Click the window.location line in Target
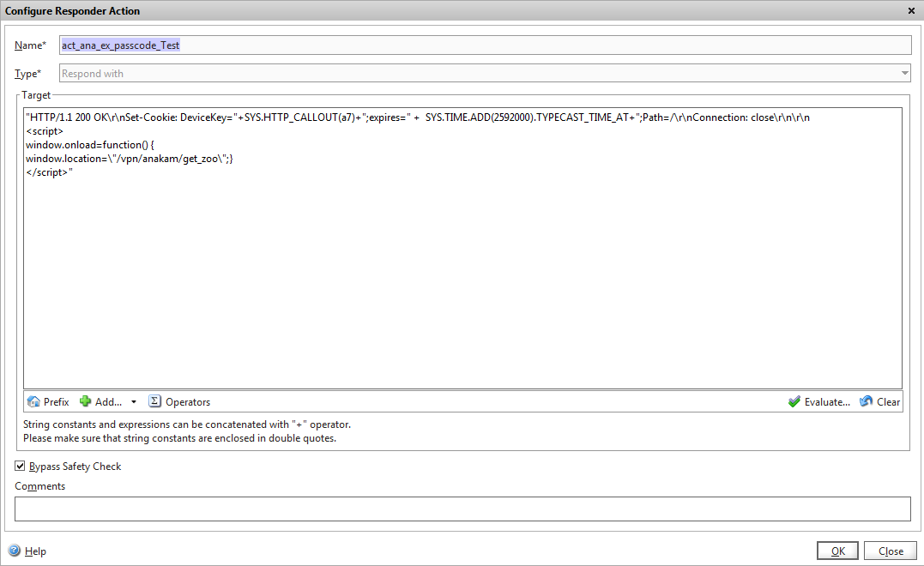This screenshot has height=566, width=924. point(129,159)
